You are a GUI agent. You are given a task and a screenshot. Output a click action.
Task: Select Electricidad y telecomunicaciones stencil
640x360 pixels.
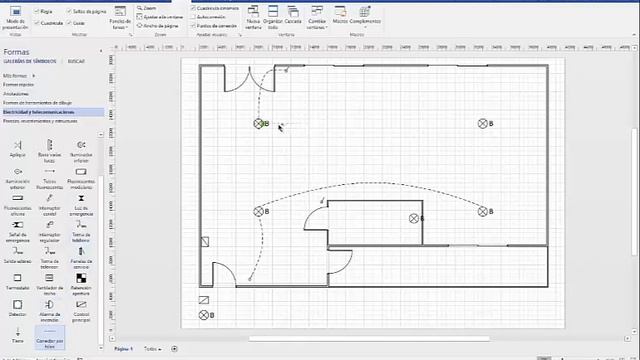point(52,112)
